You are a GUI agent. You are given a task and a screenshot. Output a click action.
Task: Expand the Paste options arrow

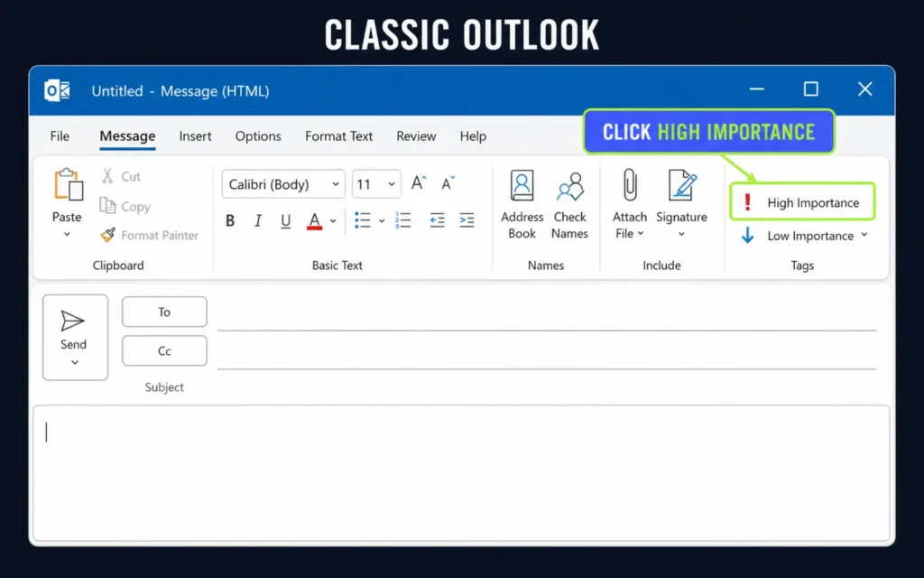point(67,235)
